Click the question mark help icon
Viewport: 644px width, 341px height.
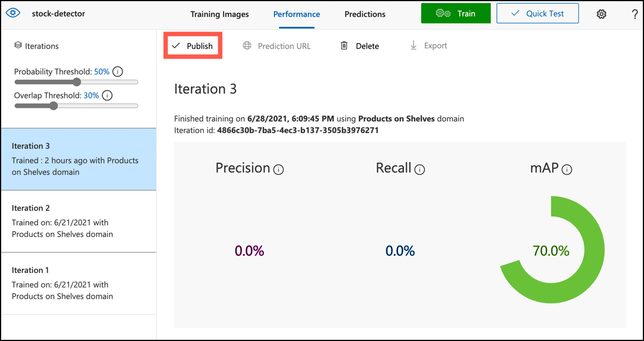pyautogui.click(x=635, y=14)
